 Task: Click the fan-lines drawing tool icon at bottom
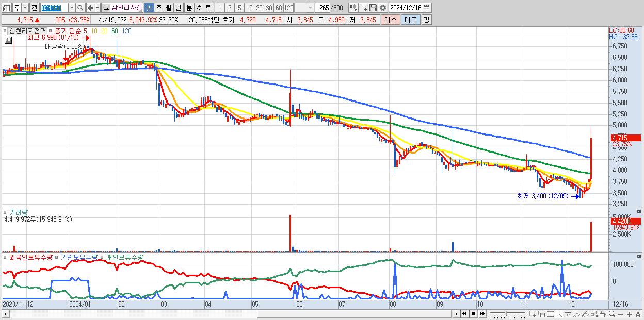(585, 314)
